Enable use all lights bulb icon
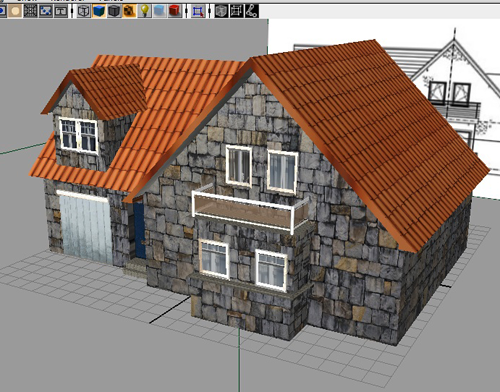The height and width of the screenshot is (392, 500). (144, 11)
